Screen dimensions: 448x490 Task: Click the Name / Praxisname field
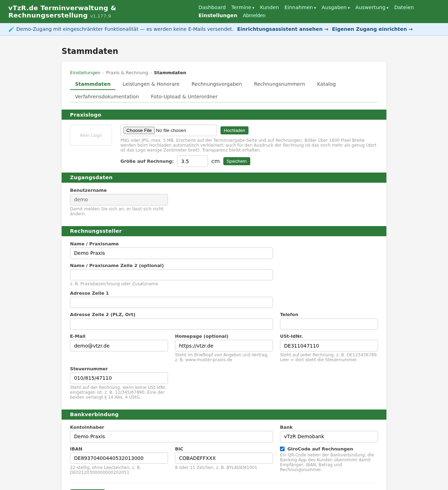click(x=171, y=253)
